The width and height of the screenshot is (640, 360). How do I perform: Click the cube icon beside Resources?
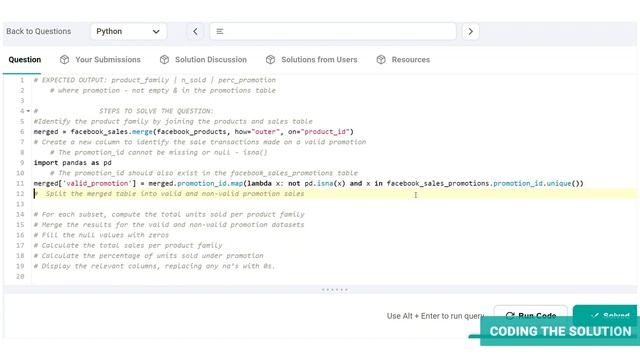381,60
